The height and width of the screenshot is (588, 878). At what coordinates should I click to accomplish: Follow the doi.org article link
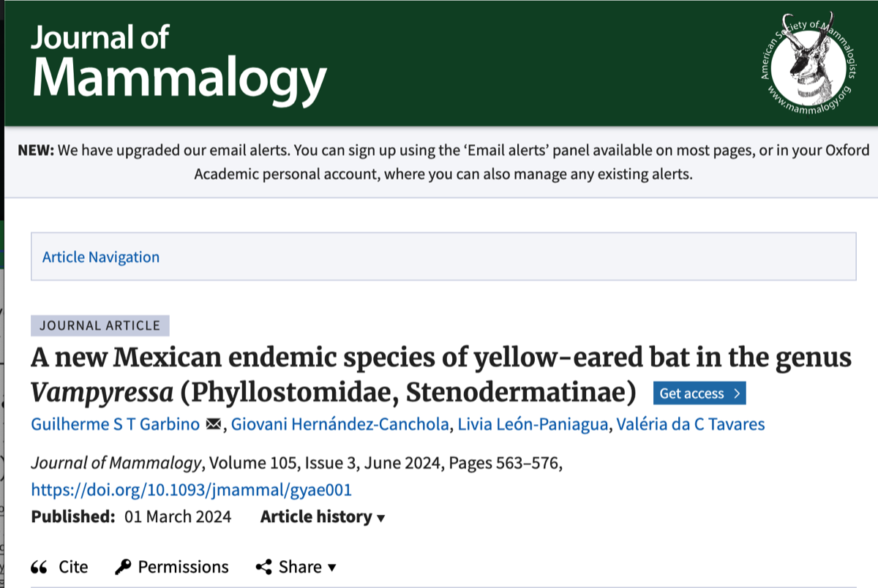(191, 489)
